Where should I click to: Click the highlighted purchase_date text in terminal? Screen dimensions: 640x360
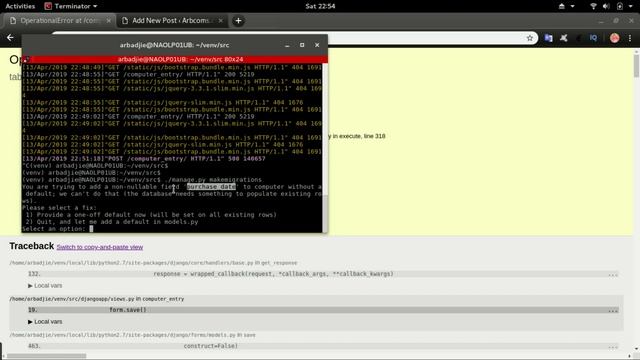pyautogui.click(x=211, y=187)
